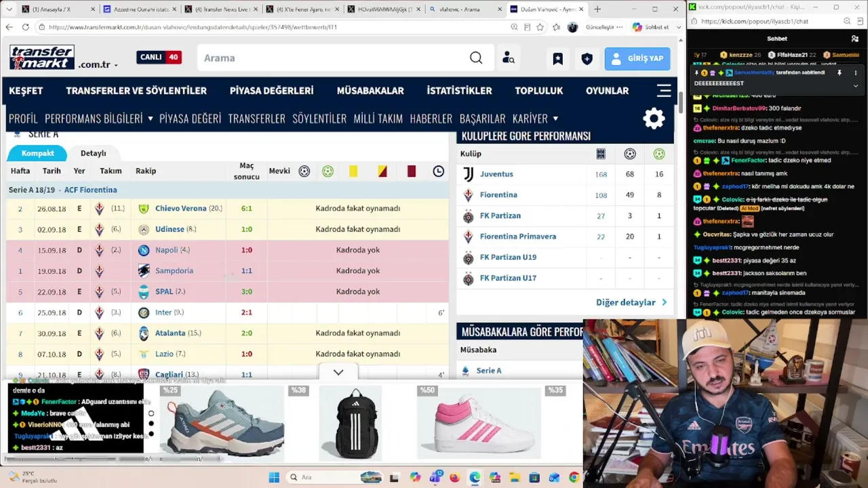868x488 pixels.
Task: Click the Sampdoria crest icon
Action: coord(144,270)
